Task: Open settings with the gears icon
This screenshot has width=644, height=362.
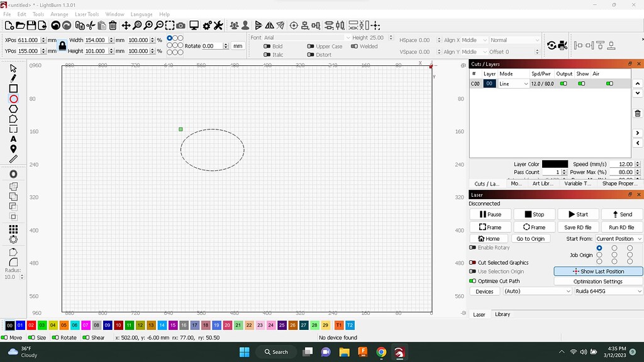Action: [x=207, y=25]
